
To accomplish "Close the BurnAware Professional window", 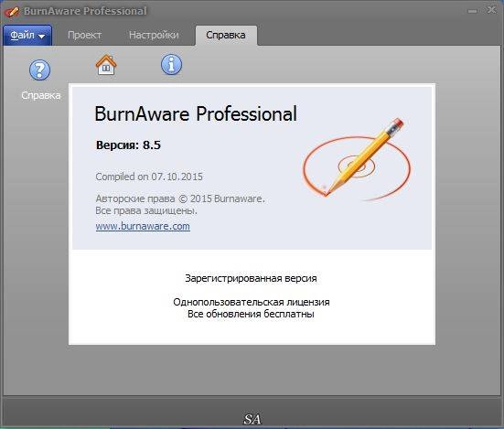I will click(491, 10).
